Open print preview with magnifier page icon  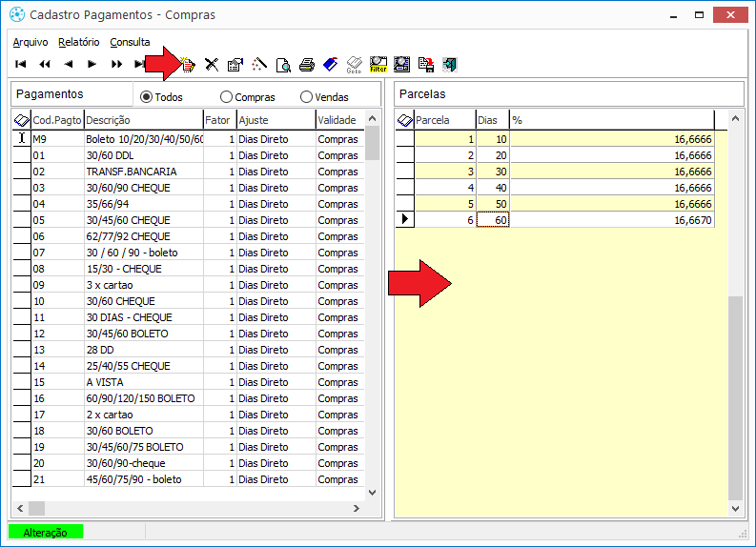tap(283, 64)
